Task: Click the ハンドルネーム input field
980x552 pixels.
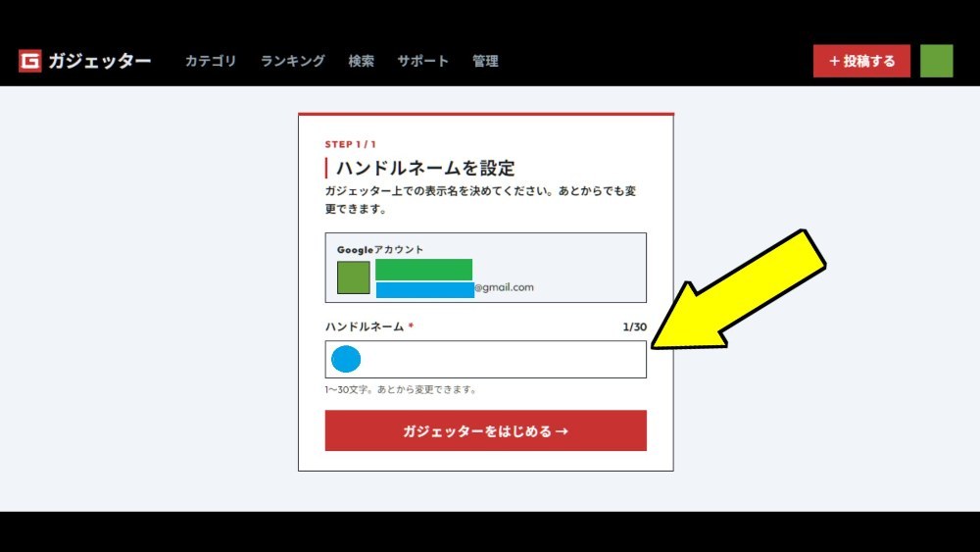Action: click(x=486, y=360)
